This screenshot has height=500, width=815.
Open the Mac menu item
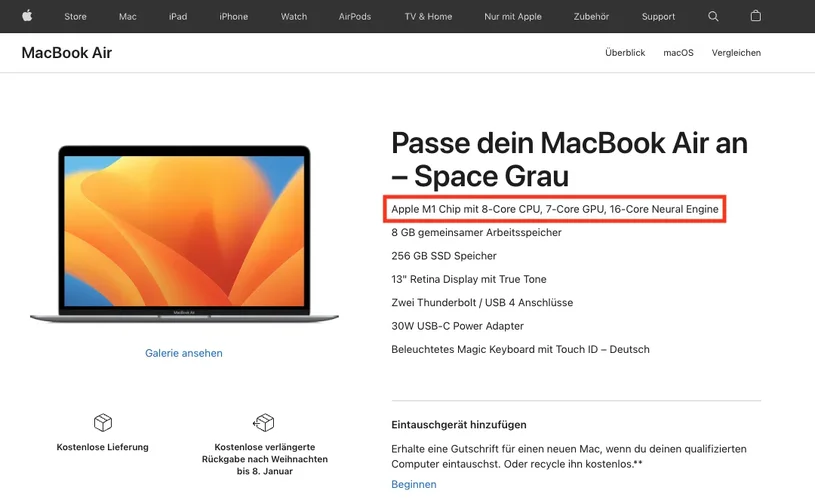pos(127,17)
